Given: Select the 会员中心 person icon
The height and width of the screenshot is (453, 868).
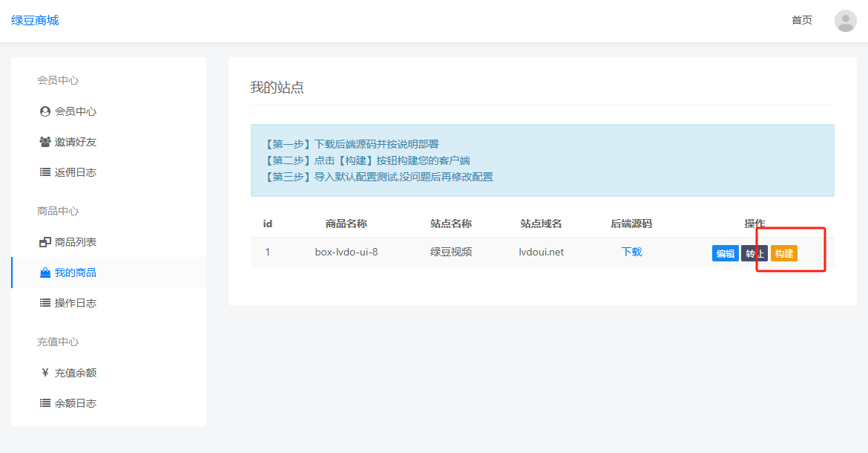Looking at the screenshot, I should click(x=44, y=111).
